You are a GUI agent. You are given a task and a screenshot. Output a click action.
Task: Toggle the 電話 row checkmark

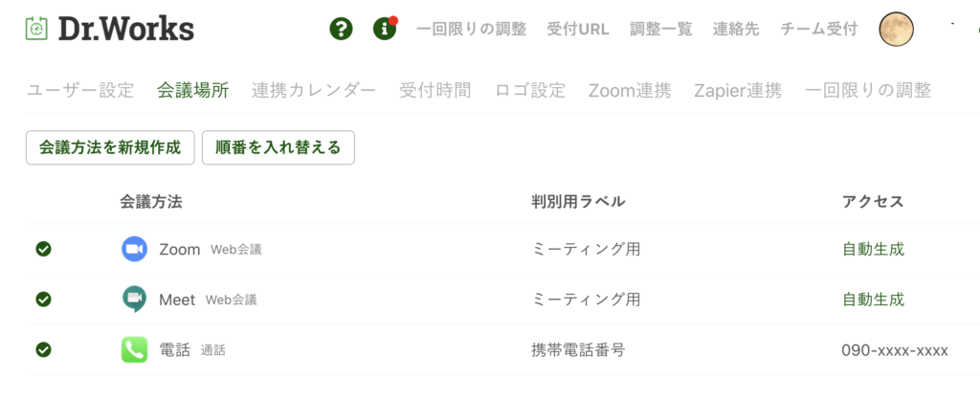(43, 350)
